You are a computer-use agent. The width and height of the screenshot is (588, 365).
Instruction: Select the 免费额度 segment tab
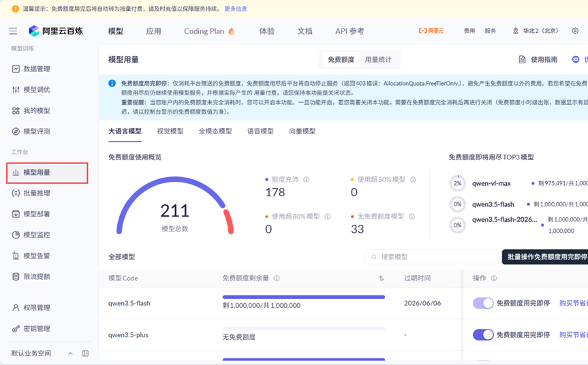coord(341,59)
